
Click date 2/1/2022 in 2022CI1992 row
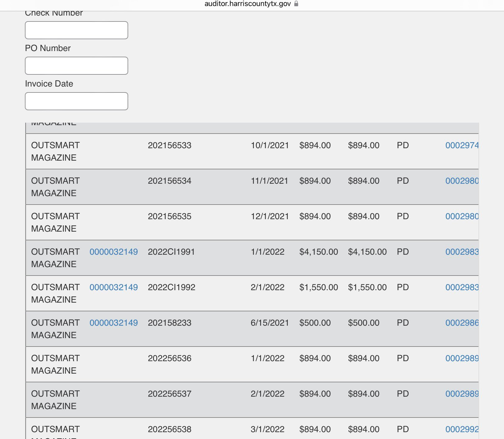coord(268,287)
